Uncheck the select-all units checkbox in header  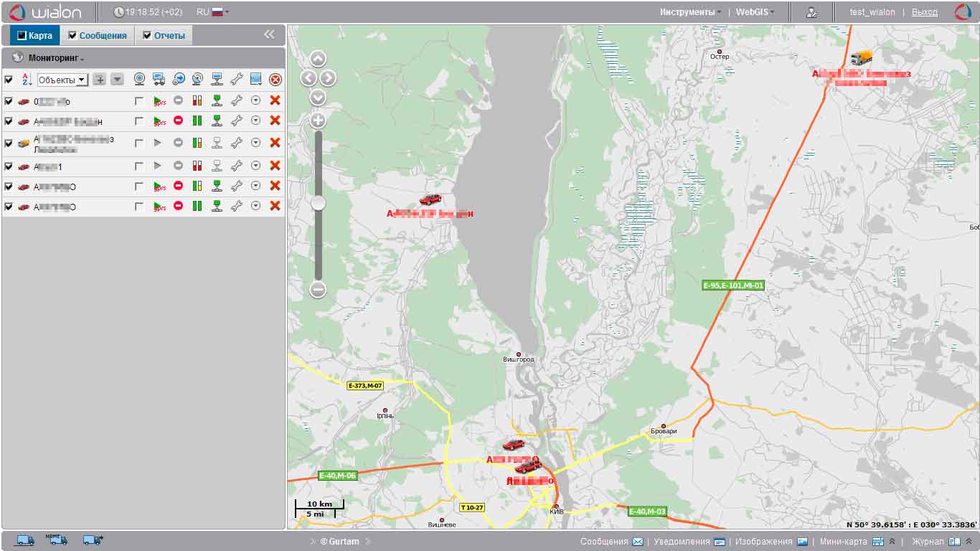(9, 80)
